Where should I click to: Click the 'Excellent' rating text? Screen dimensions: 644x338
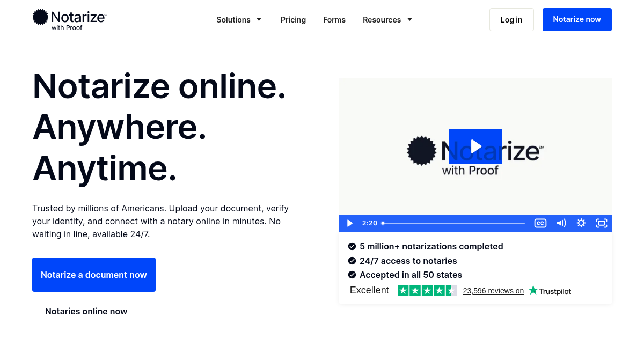click(x=369, y=290)
